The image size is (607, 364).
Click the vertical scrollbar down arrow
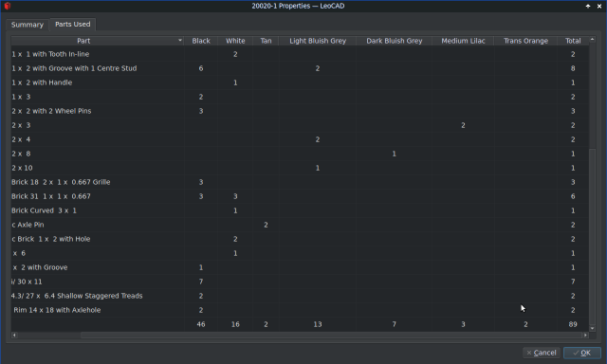(x=592, y=328)
